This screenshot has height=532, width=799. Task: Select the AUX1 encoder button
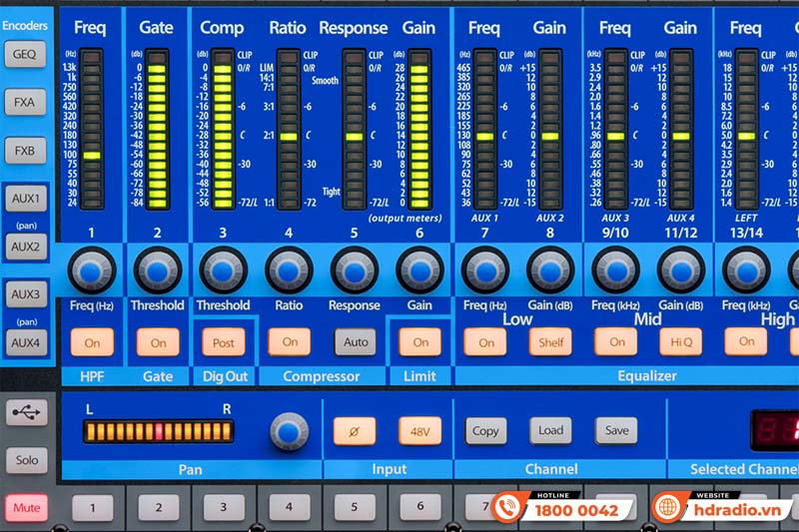coord(26,198)
